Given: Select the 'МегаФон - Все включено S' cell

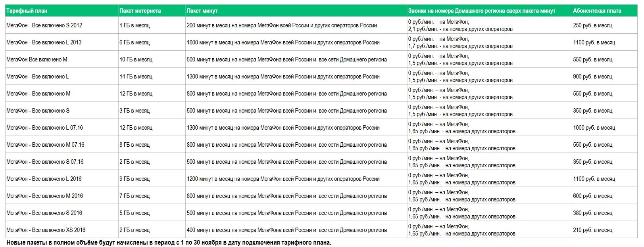Looking at the screenshot, I should click(x=62, y=111).
